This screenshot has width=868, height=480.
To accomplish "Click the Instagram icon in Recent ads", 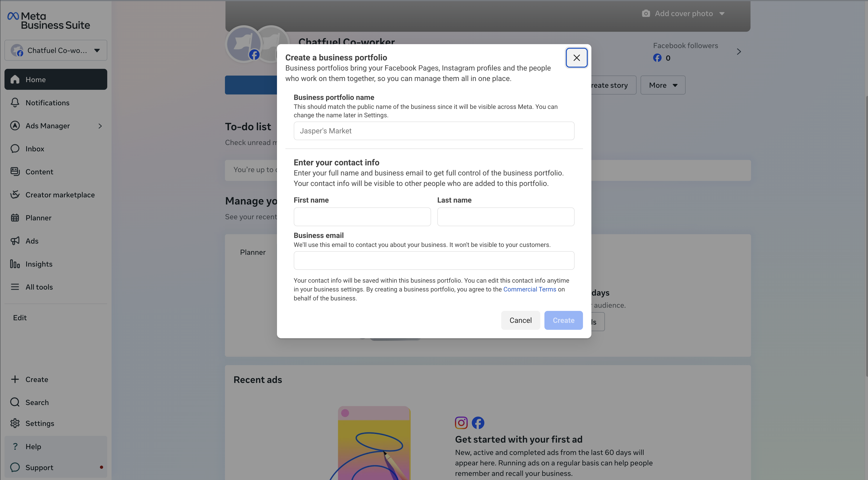I will coord(461,423).
